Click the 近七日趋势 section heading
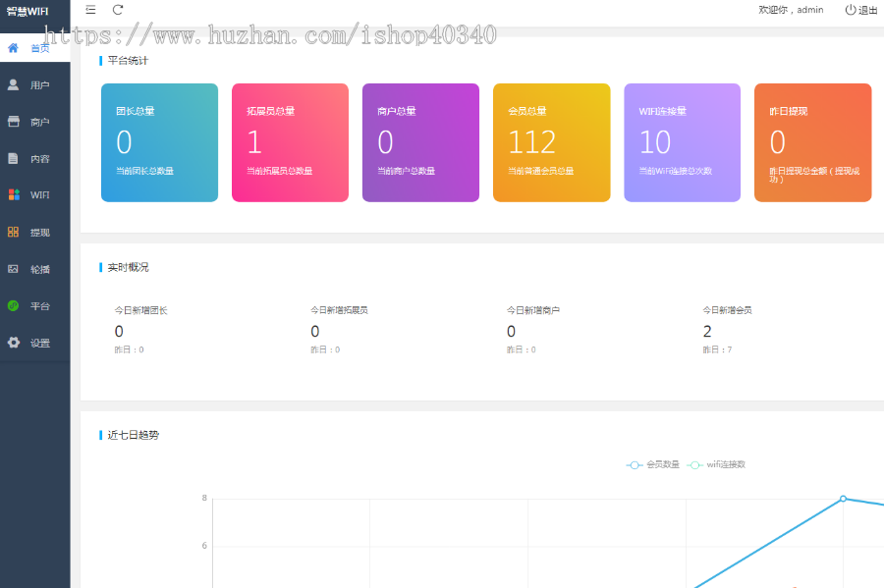 pyautogui.click(x=133, y=435)
